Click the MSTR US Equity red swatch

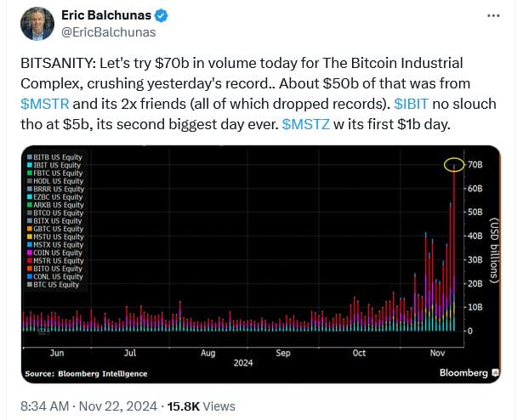pyautogui.click(x=30, y=260)
